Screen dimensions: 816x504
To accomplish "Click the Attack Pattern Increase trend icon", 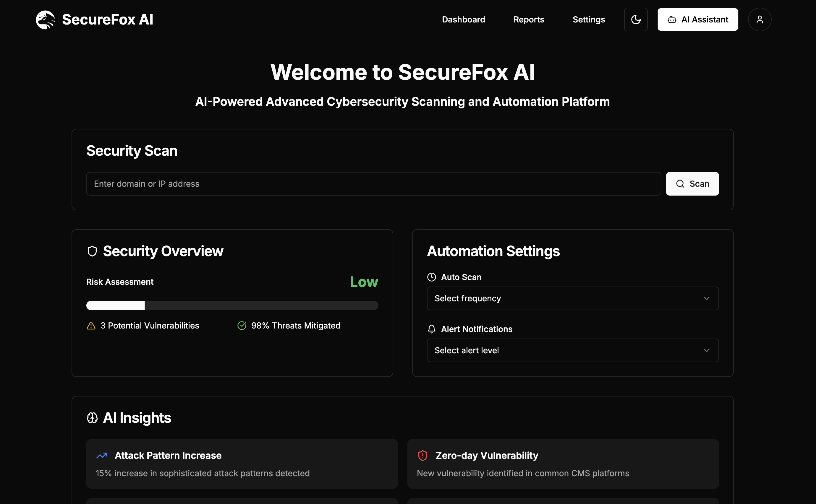I will click(101, 455).
